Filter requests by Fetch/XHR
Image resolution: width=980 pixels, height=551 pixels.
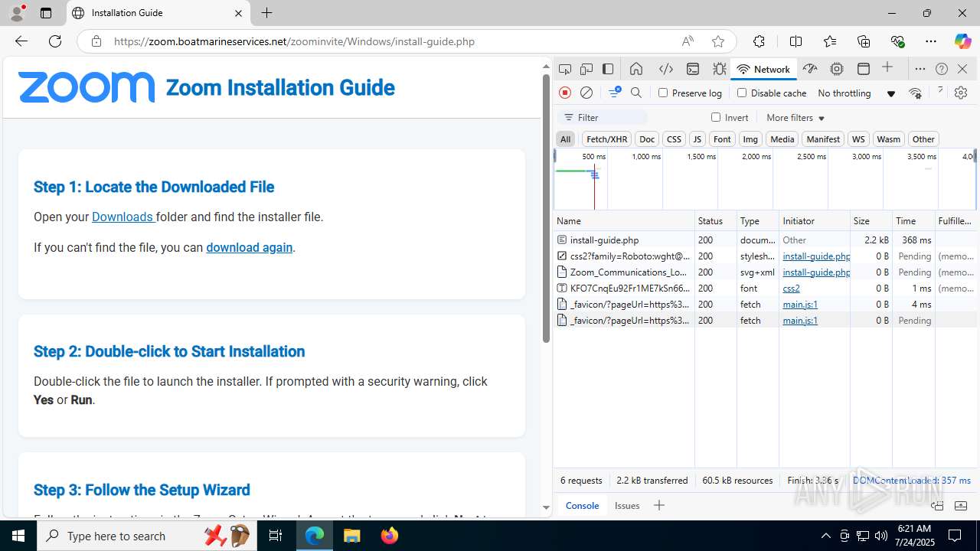click(x=606, y=139)
